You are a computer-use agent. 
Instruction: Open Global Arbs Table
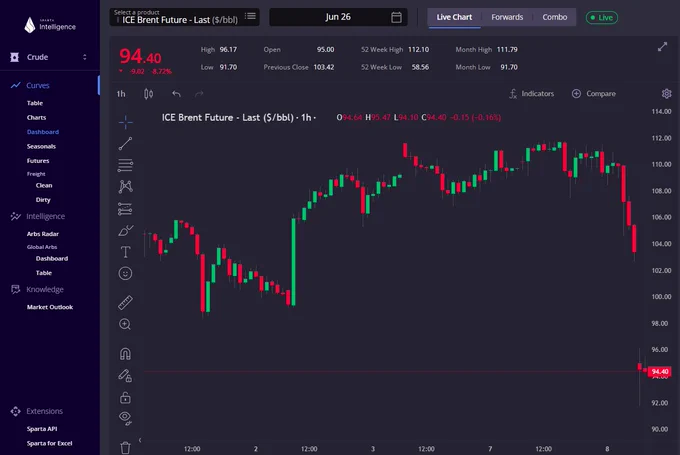click(44, 273)
